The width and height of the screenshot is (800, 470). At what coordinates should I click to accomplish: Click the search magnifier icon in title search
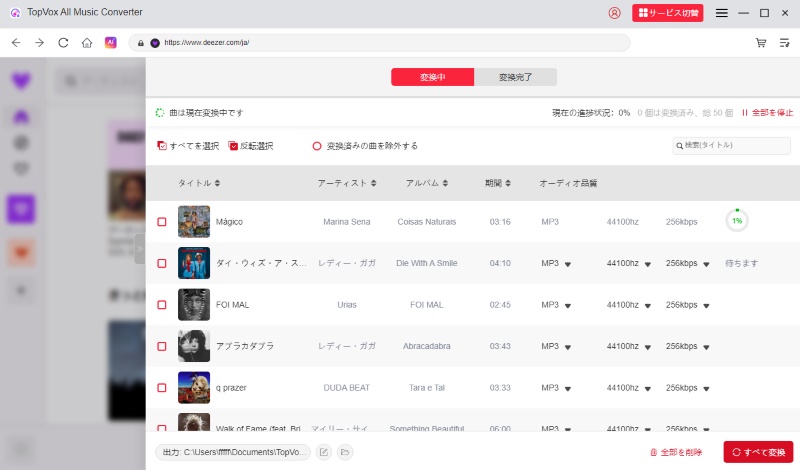point(680,146)
